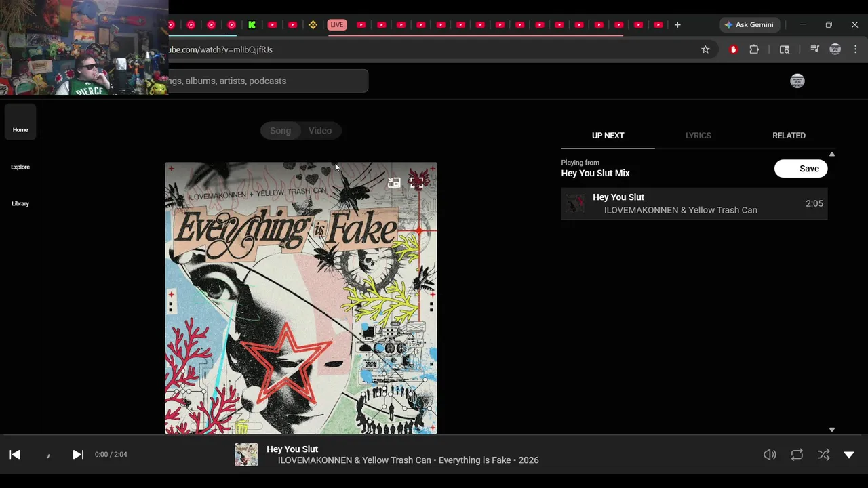This screenshot has height=488, width=868.
Task: Play Hey You Slut in the queue
Action: [x=694, y=203]
